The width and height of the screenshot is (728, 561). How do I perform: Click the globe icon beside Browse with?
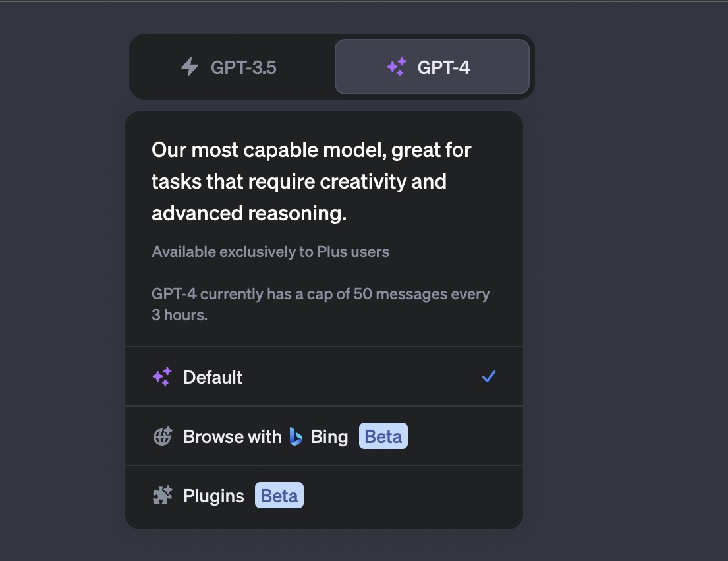[162, 436]
